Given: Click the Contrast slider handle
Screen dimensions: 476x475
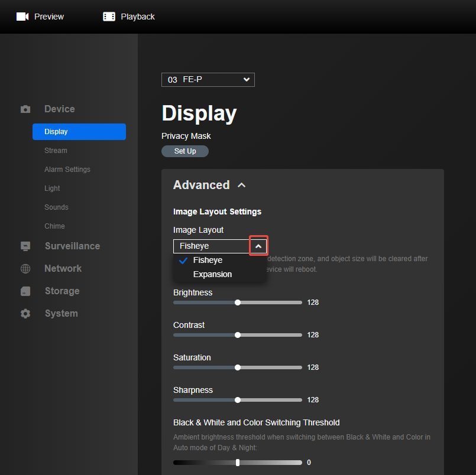Looking at the screenshot, I should 238,335.
